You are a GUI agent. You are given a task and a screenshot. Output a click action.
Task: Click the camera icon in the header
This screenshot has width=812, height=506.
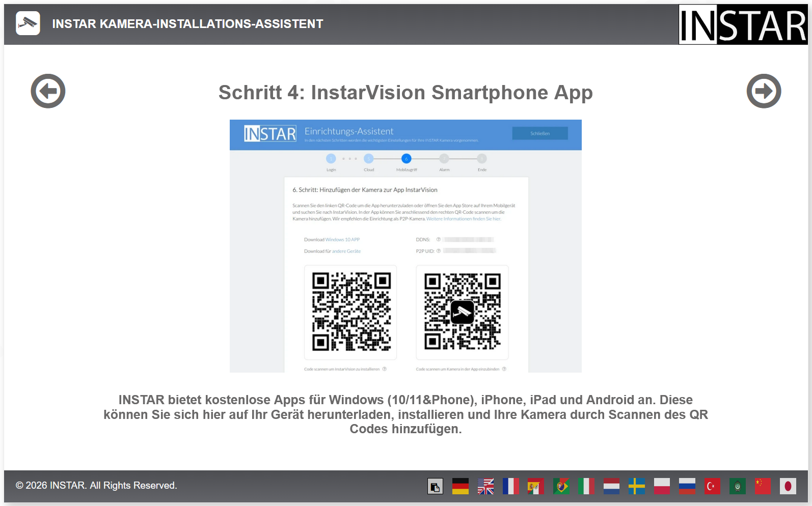(28, 23)
